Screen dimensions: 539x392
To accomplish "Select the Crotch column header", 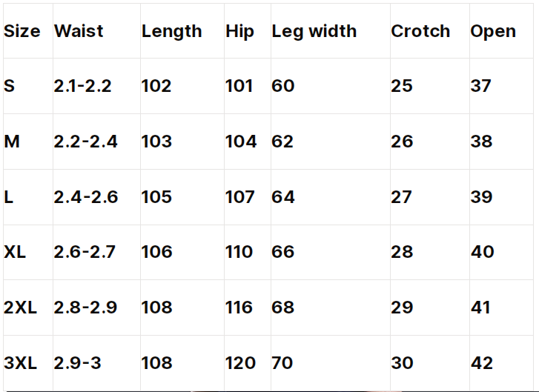I will (x=420, y=31).
